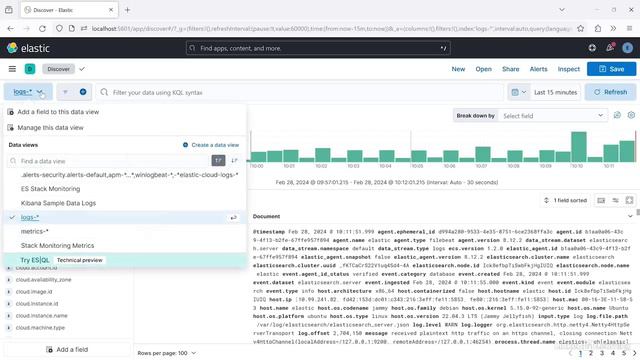Click Create a data view link
This screenshot has width=640, height=360.
pos(211,145)
